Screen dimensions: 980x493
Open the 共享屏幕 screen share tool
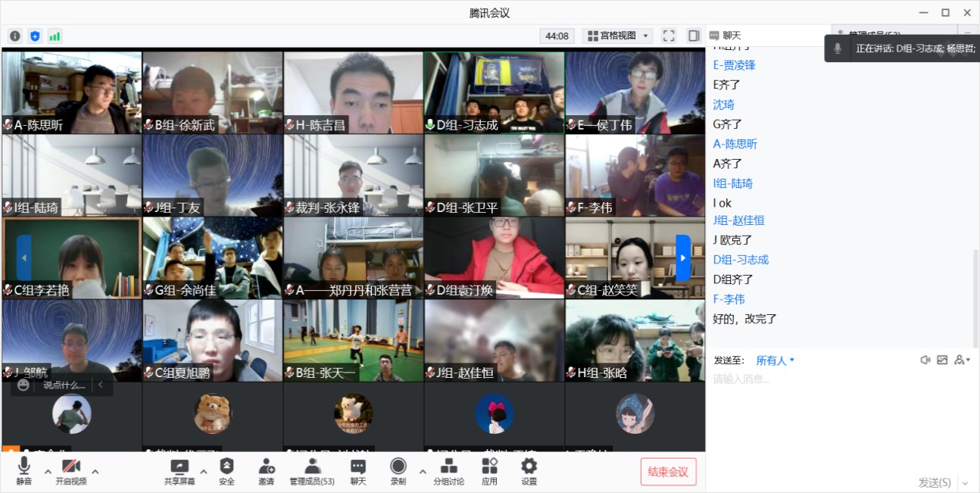click(179, 471)
